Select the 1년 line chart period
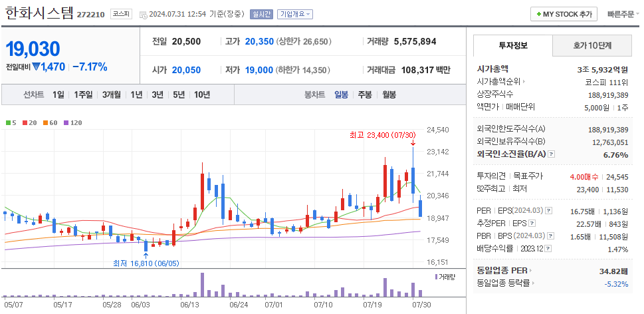The width and height of the screenshot is (644, 314). 136,94
